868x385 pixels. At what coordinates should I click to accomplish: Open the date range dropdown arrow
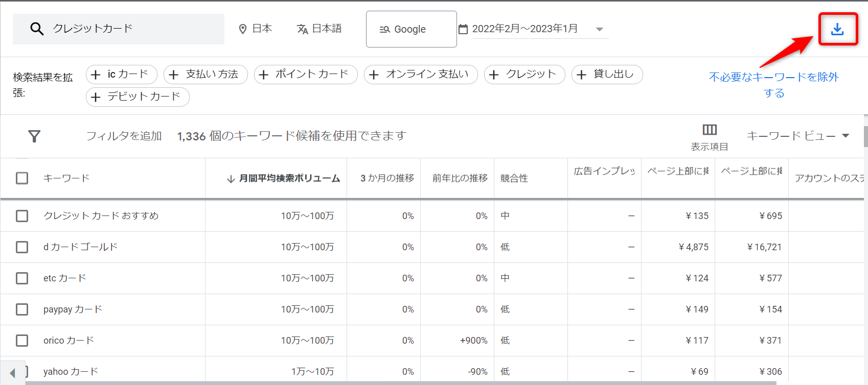(x=600, y=29)
